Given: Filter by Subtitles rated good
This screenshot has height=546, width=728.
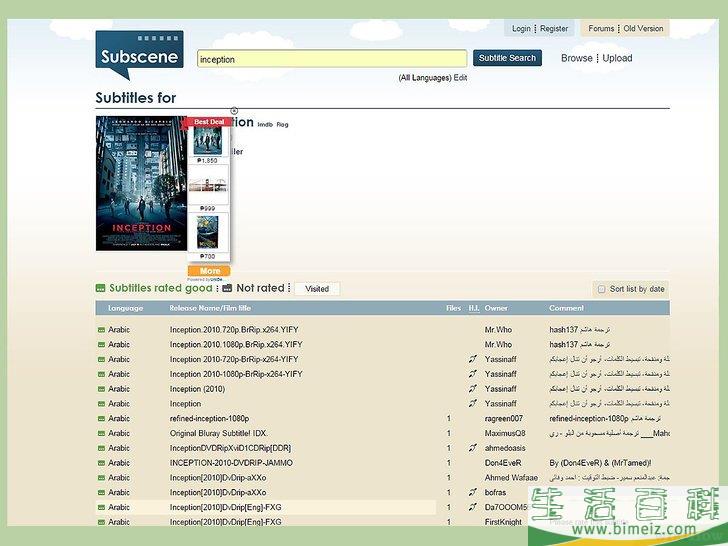Looking at the screenshot, I should point(161,288).
